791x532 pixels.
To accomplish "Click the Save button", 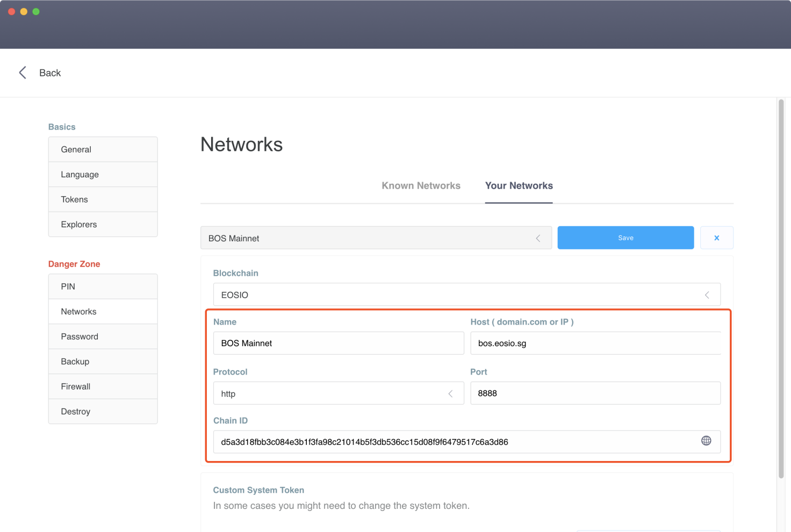I will pyautogui.click(x=625, y=238).
